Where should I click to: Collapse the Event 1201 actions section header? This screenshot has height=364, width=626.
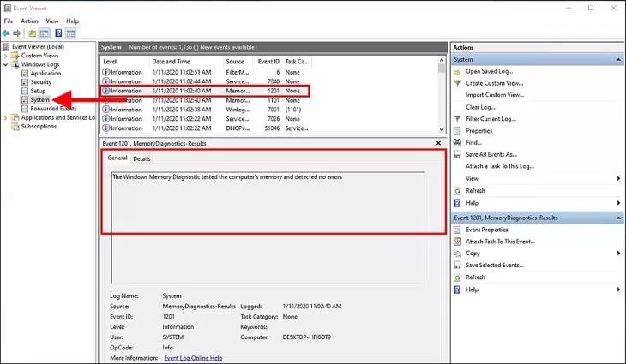[618, 218]
